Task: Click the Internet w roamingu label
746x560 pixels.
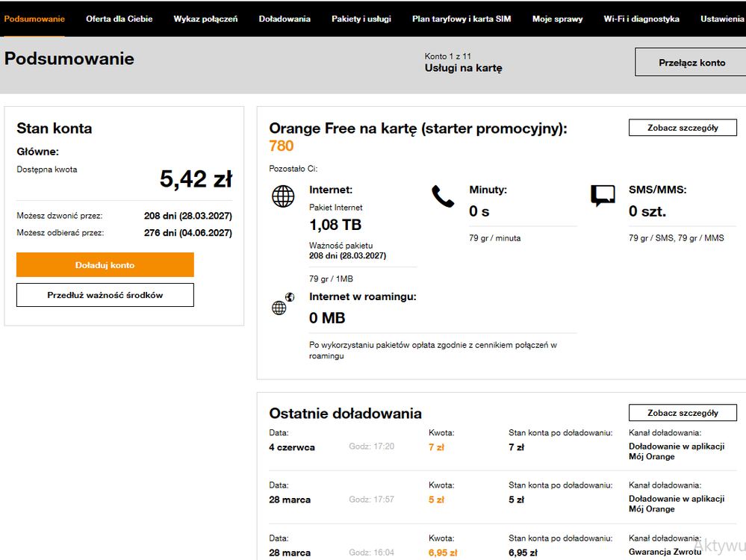Action: coord(362,297)
